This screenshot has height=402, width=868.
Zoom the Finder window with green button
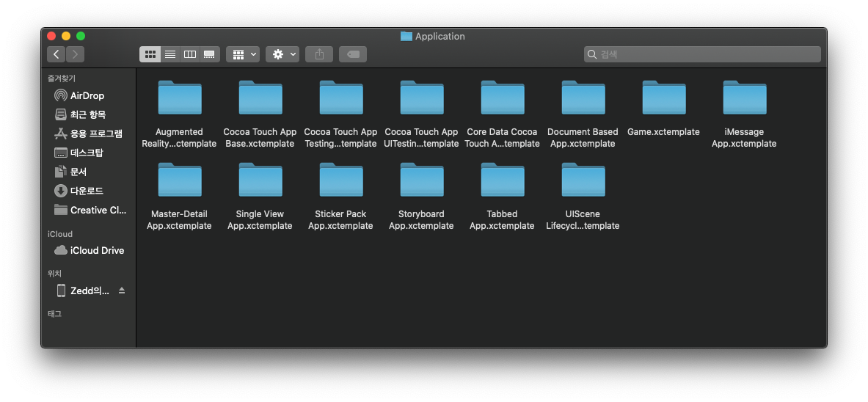pos(81,36)
